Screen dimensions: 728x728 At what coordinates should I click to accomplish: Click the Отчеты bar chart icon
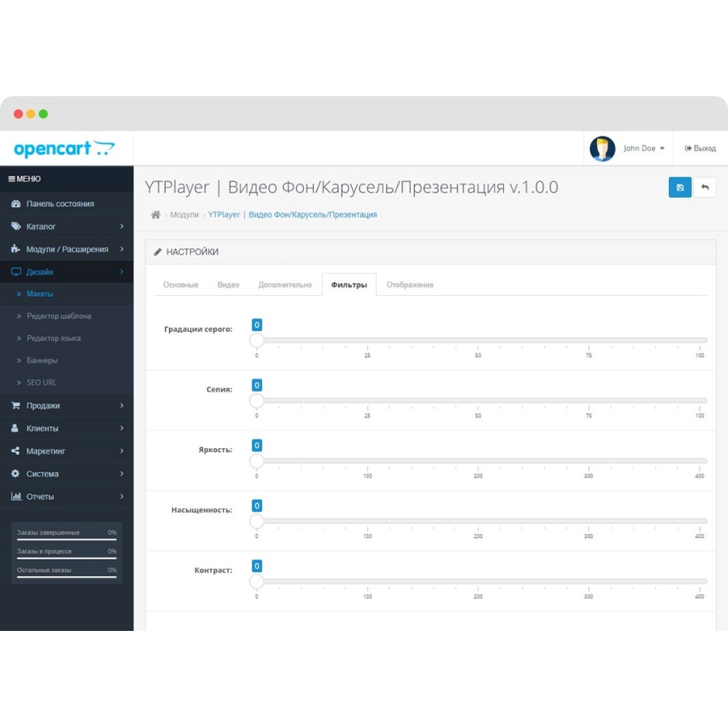pyautogui.click(x=16, y=497)
